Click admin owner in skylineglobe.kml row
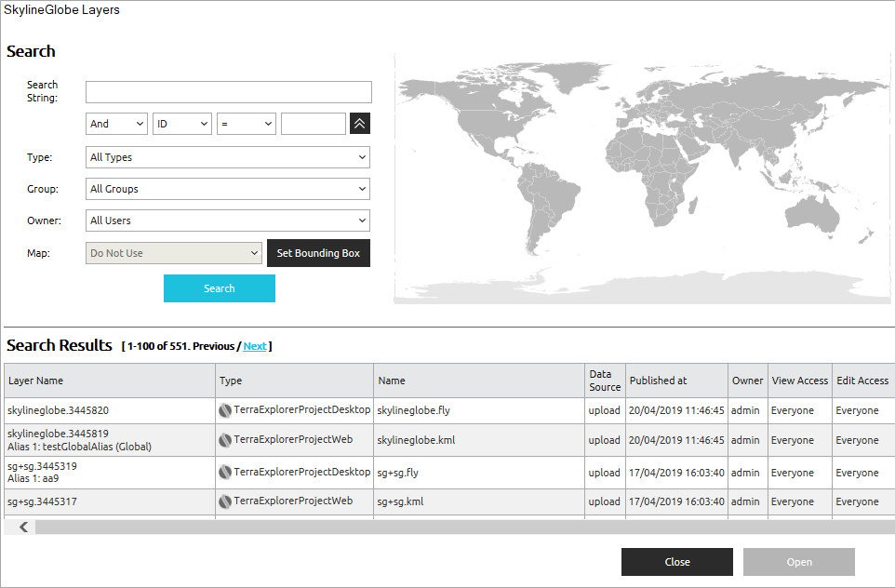 click(x=745, y=440)
